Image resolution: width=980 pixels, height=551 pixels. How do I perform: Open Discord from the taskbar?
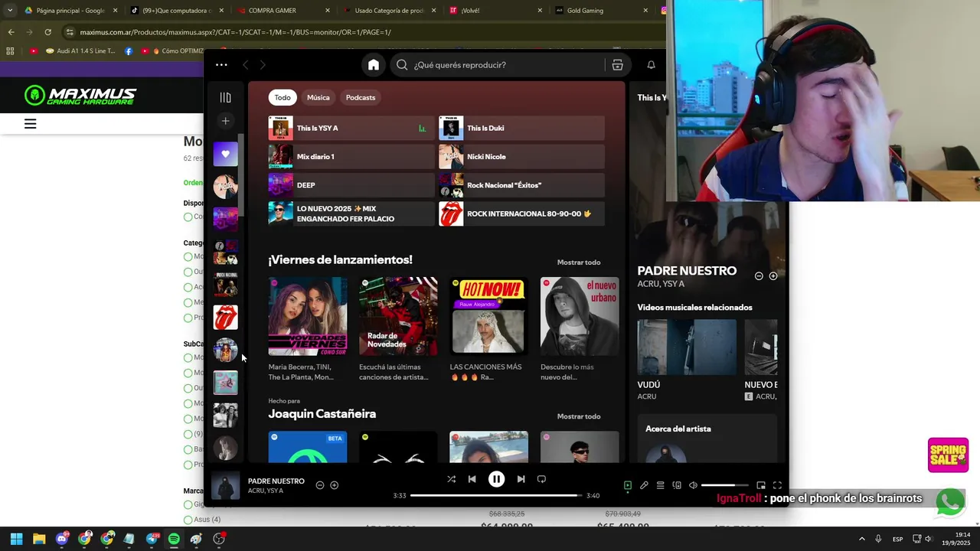click(62, 539)
